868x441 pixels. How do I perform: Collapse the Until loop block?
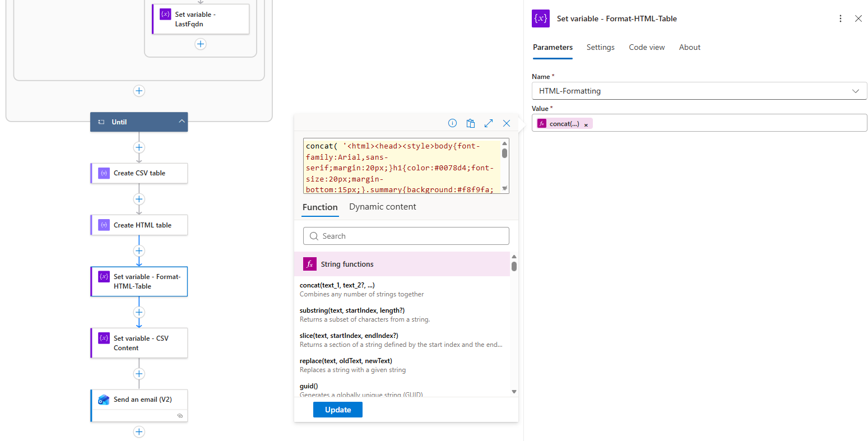tap(182, 122)
